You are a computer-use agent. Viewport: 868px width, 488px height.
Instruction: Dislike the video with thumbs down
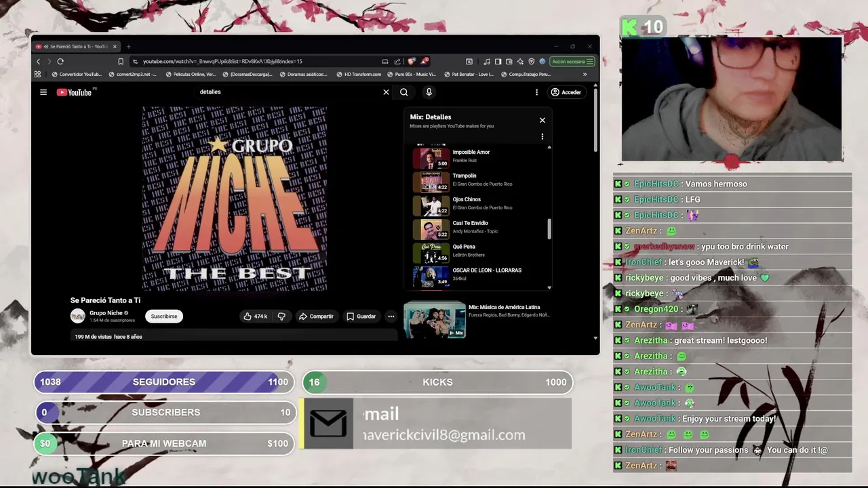tap(281, 317)
